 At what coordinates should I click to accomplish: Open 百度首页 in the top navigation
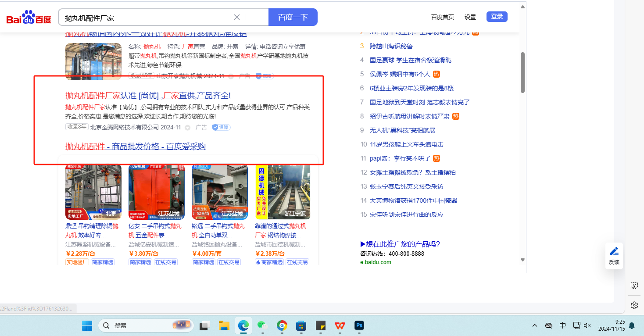coord(442,17)
